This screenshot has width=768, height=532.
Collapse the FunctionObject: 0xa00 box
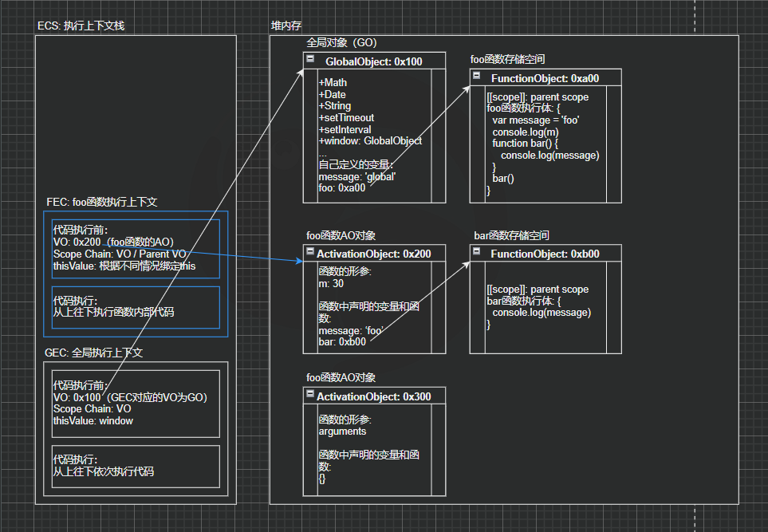click(x=476, y=76)
